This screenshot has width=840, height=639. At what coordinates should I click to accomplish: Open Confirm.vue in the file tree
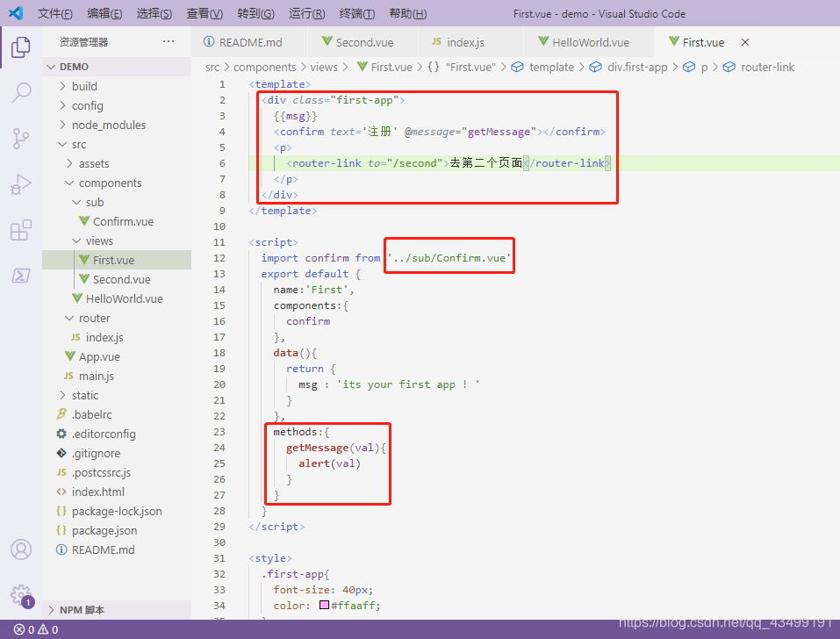117,221
